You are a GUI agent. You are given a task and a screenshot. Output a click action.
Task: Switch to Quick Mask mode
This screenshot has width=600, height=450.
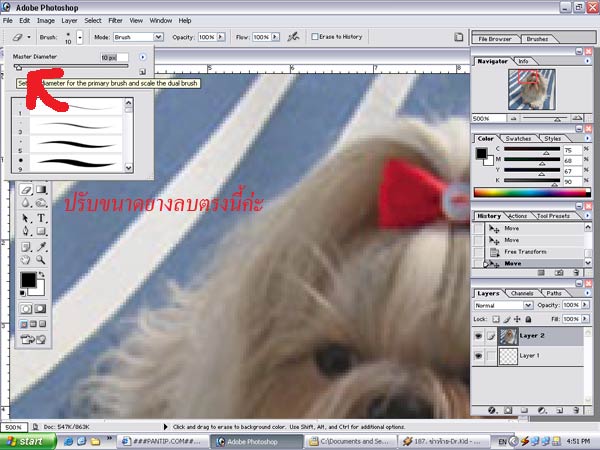point(40,308)
